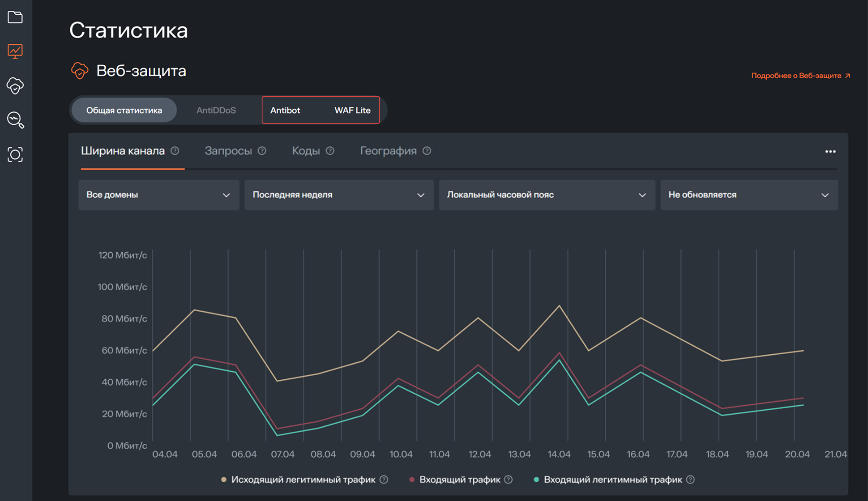Expand the Локальный часовой пояс dropdown

(x=547, y=195)
